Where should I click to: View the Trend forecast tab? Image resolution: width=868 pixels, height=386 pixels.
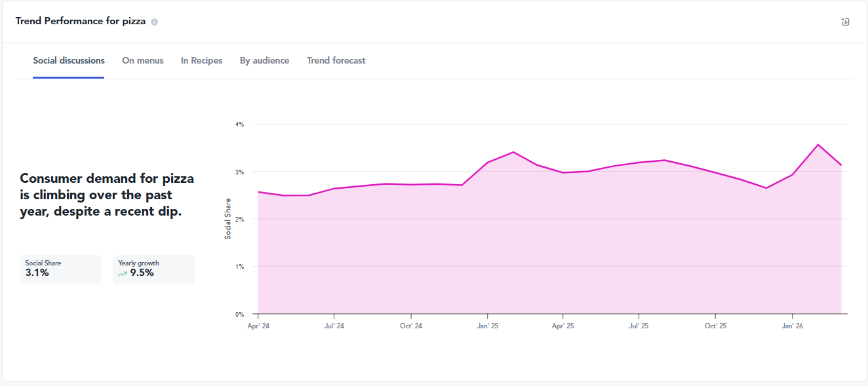(336, 60)
